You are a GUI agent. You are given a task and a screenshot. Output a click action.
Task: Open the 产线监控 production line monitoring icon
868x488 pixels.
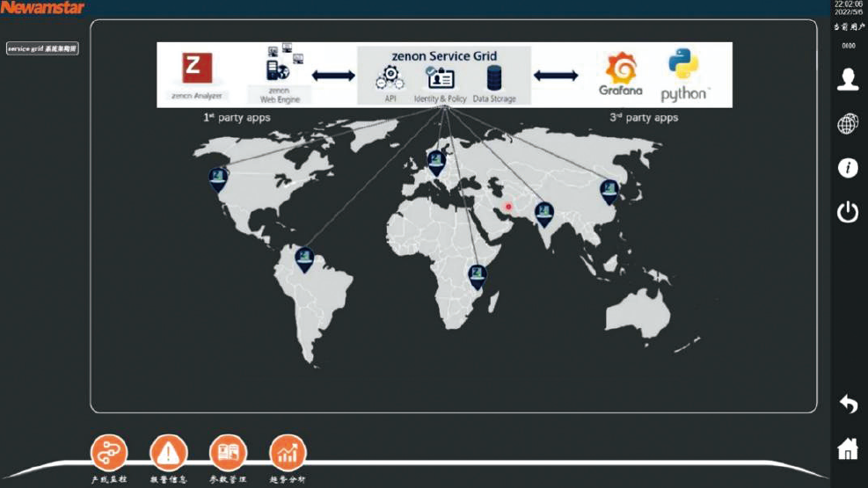[109, 453]
